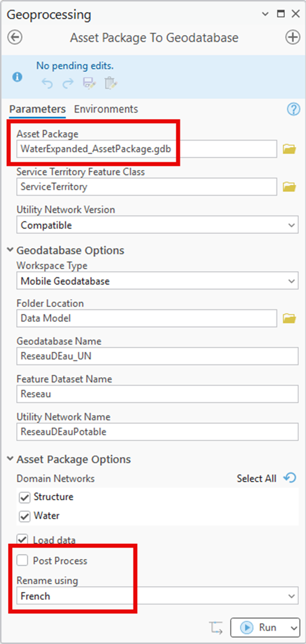Uncheck the Water domain network
This screenshot has width=306, height=644.
click(24, 516)
